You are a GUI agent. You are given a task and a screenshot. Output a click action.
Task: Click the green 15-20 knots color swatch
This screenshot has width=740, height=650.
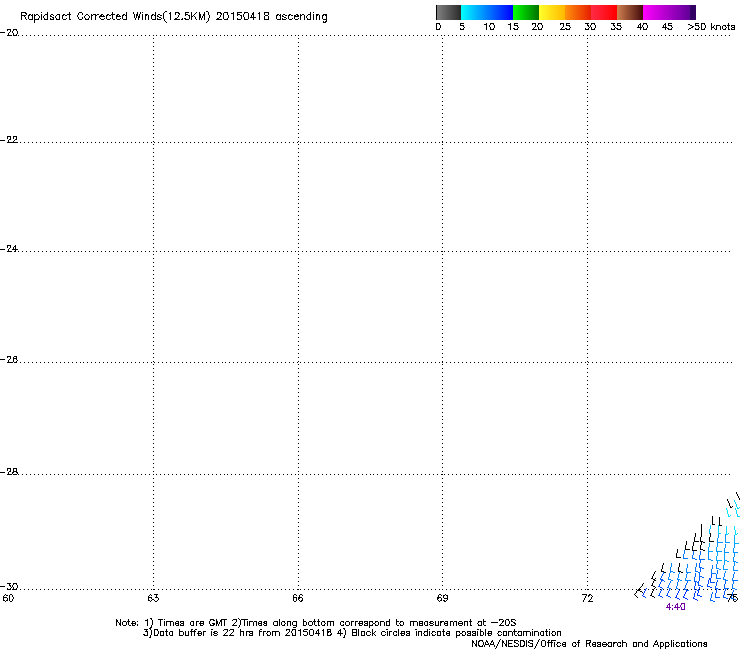coord(526,12)
